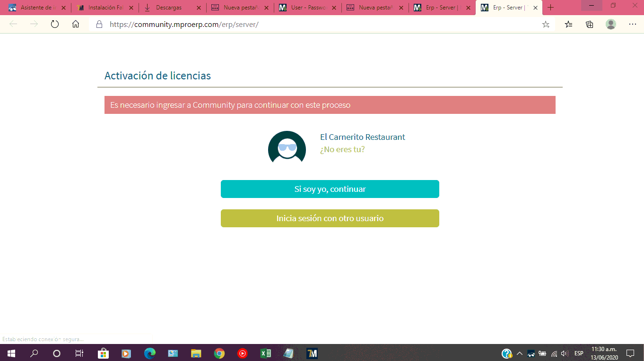
Task: Open the browser settings ellipsis menu
Action: 632,25
